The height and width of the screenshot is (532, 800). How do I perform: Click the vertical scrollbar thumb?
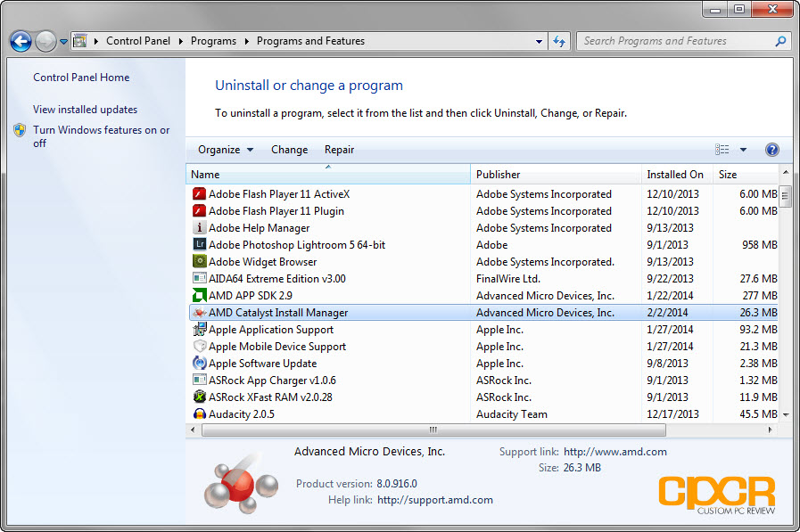786,196
